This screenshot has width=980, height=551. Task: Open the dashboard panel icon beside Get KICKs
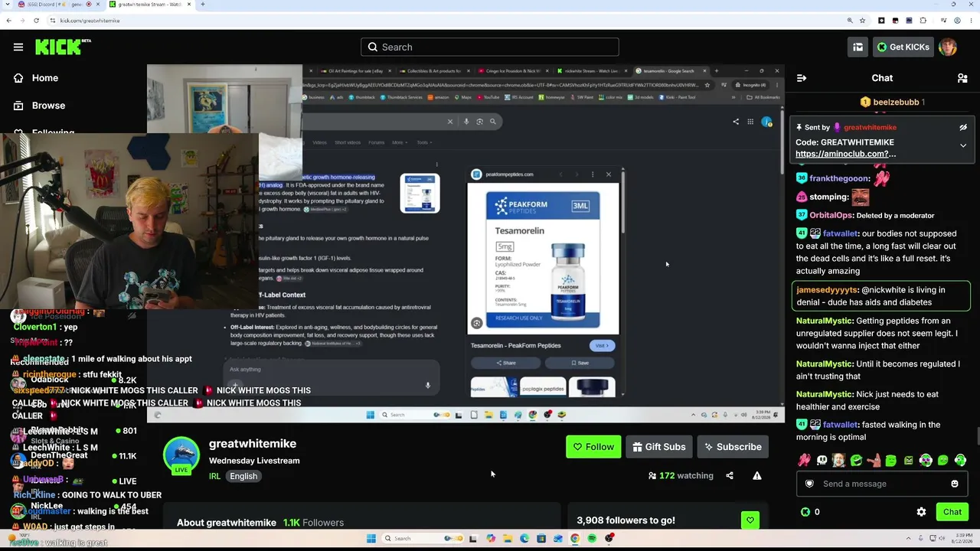[857, 47]
